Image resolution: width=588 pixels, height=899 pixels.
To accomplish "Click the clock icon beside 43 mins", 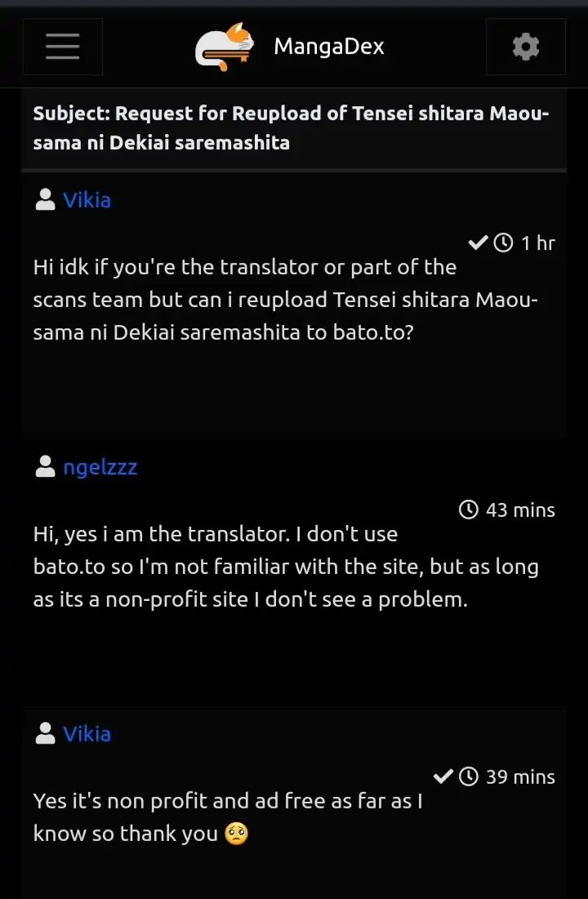I will coord(469,510).
